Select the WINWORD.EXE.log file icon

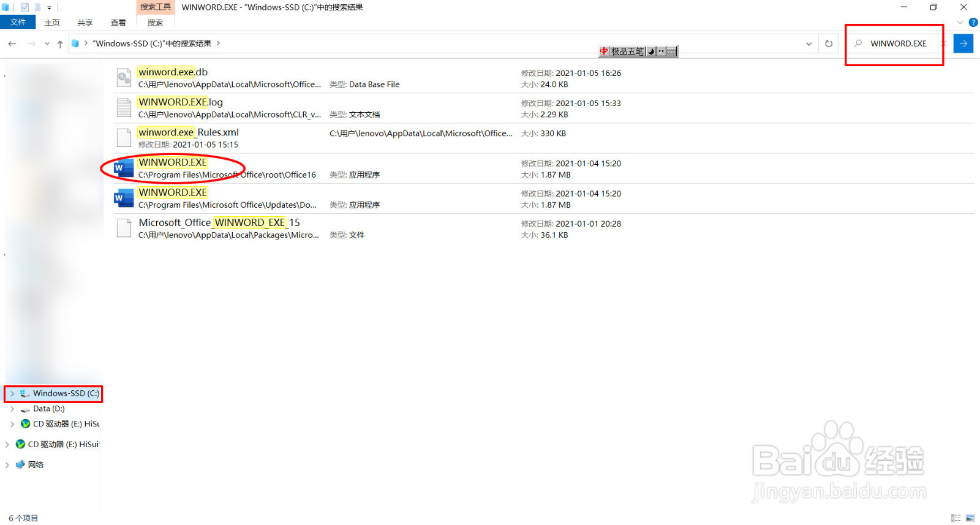pyautogui.click(x=124, y=107)
